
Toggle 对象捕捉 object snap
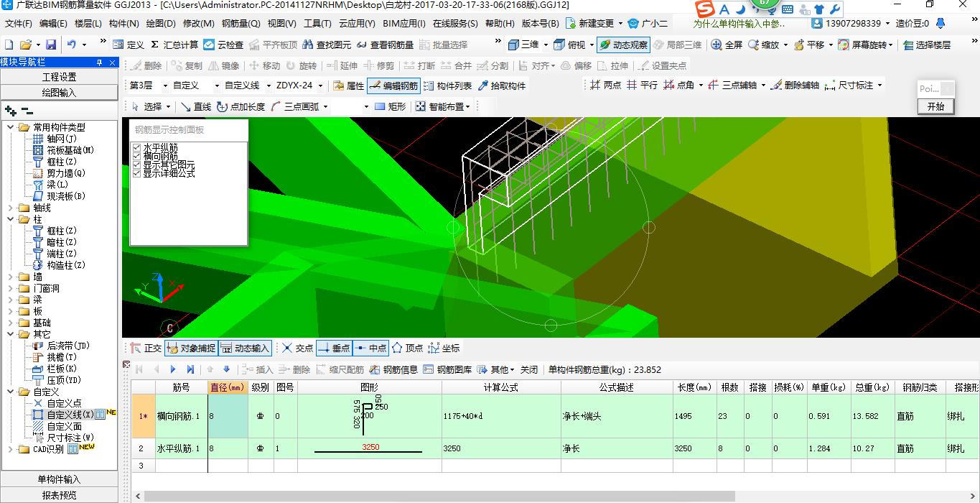tap(191, 348)
